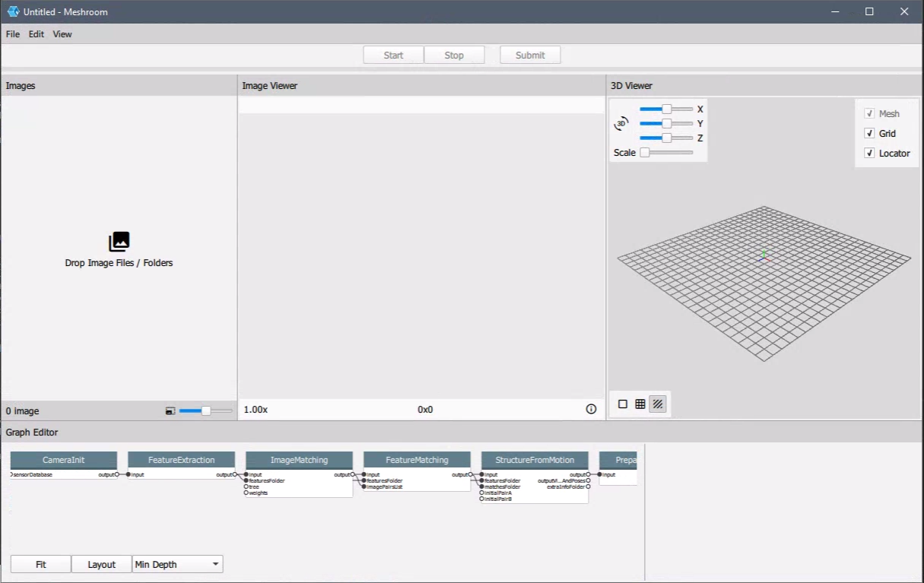924x583 pixels.
Task: Click StructureFromMotion extraInfoFolder output pin
Action: [x=589, y=486]
